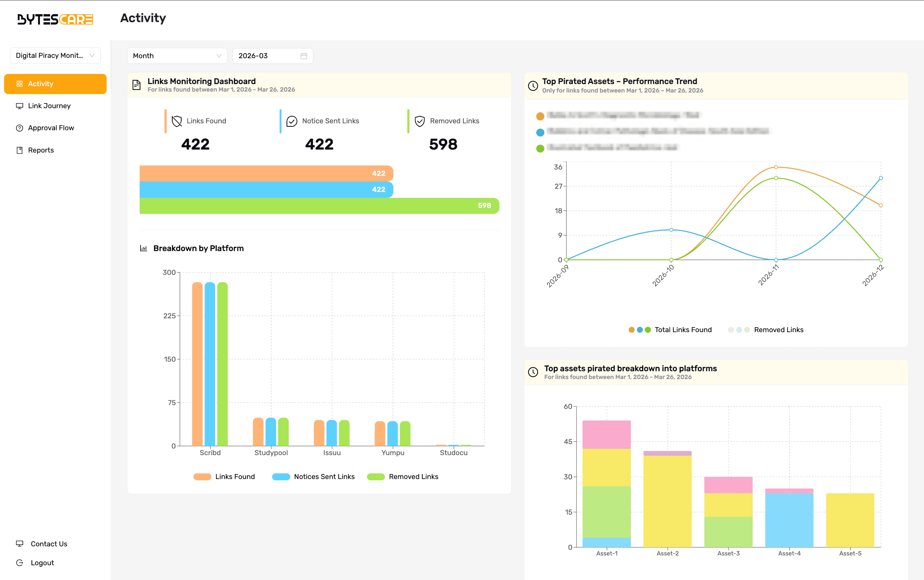Viewport: 924px width, 580px height.
Task: Click Logout at the bottom
Action: (42, 562)
